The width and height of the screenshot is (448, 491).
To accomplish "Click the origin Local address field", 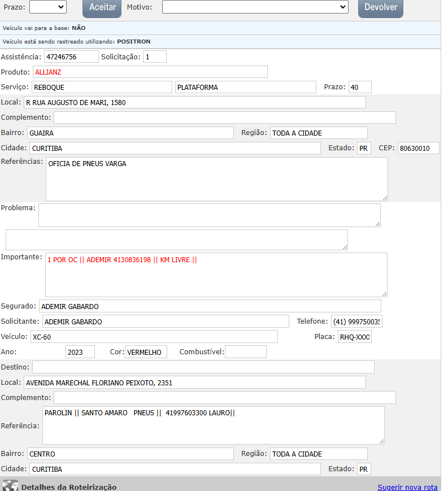I will pos(194,102).
